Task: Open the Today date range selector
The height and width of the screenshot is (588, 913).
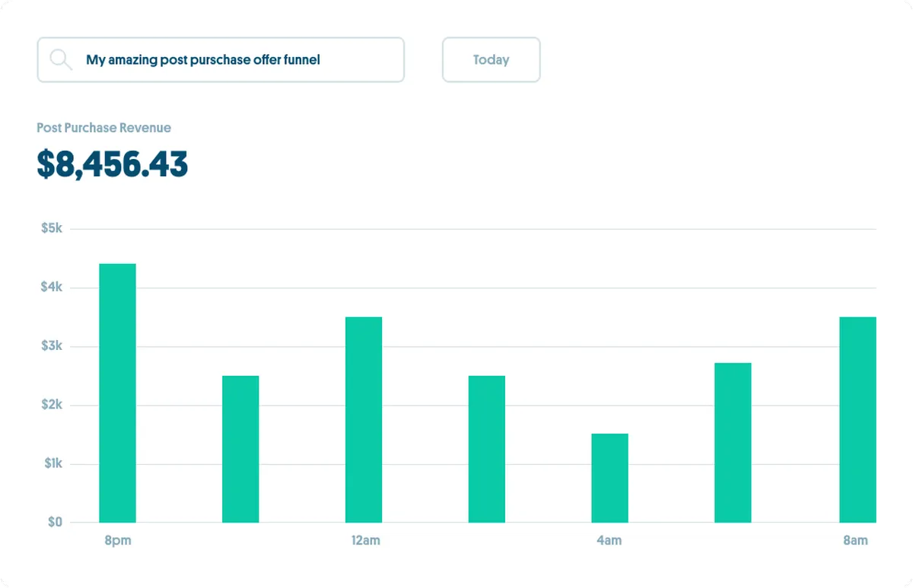Action: click(491, 59)
